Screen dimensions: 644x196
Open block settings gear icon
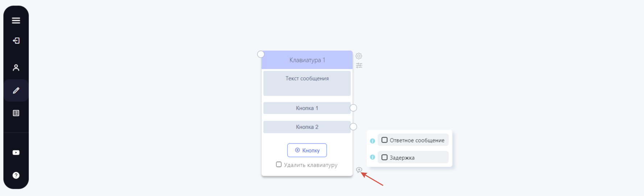359,56
